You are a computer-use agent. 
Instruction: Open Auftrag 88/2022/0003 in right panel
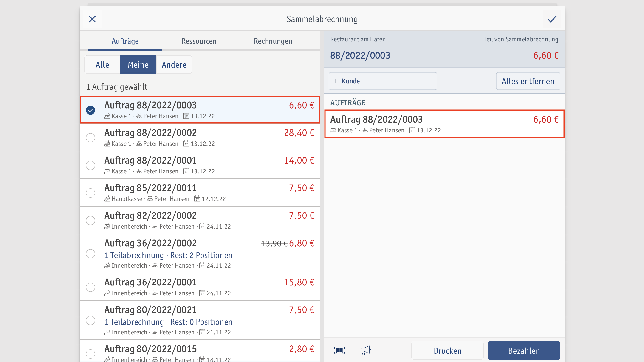click(444, 124)
